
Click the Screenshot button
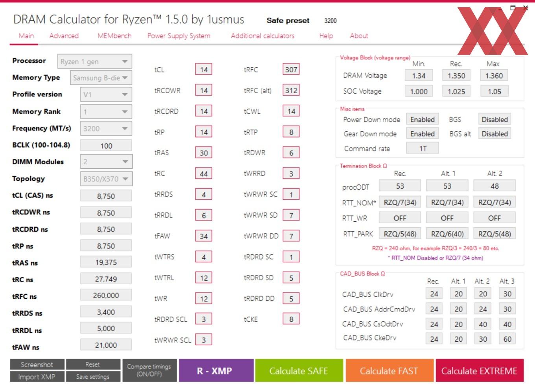(x=37, y=364)
